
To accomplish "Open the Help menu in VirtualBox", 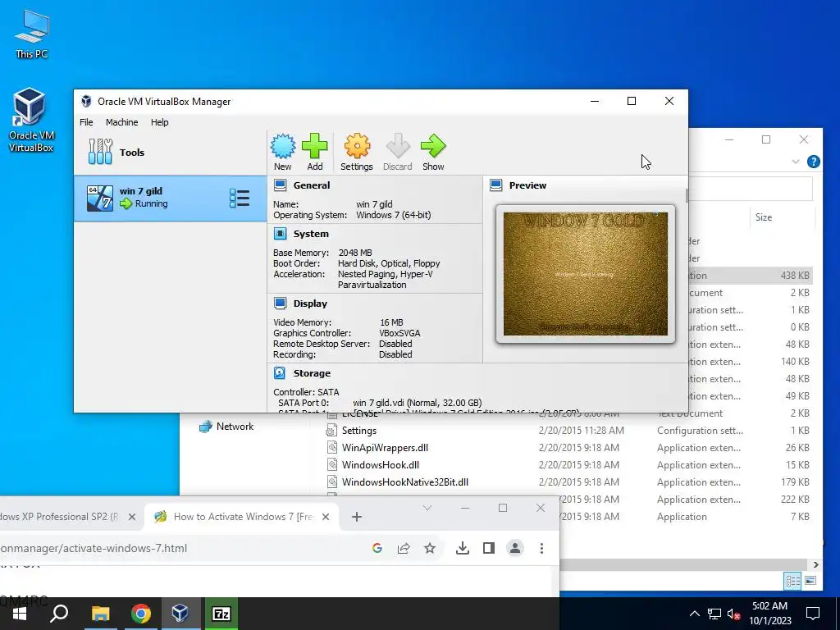I will pos(160,122).
